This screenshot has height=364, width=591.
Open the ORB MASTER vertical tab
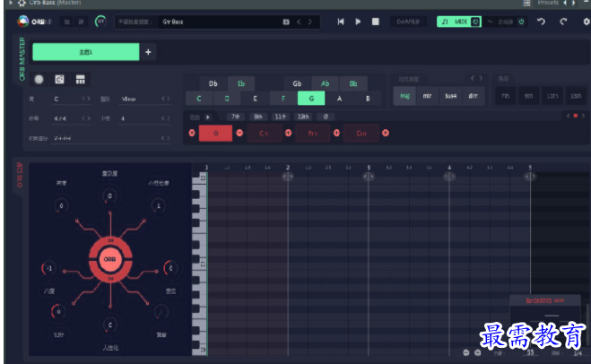(22, 59)
